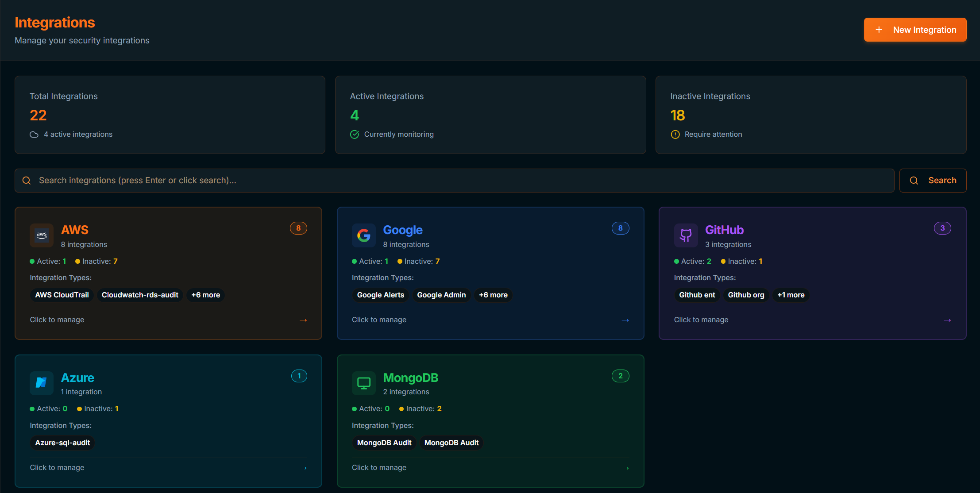The width and height of the screenshot is (980, 493).
Task: Open the Azure logo icon
Action: pos(42,383)
